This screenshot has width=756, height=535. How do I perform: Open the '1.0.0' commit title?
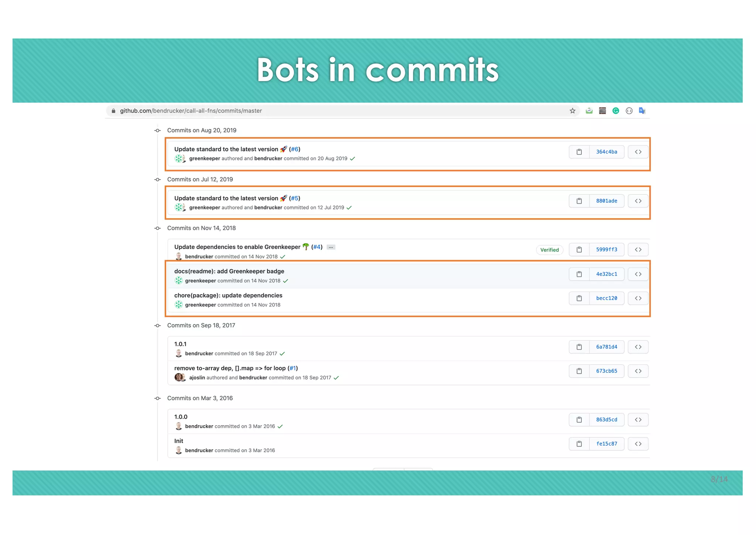(x=181, y=417)
